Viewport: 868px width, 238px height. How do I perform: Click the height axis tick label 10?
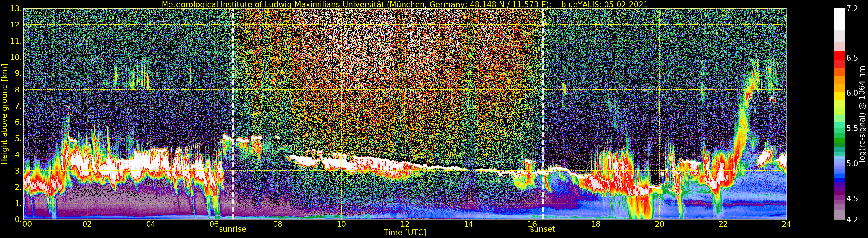point(16,57)
